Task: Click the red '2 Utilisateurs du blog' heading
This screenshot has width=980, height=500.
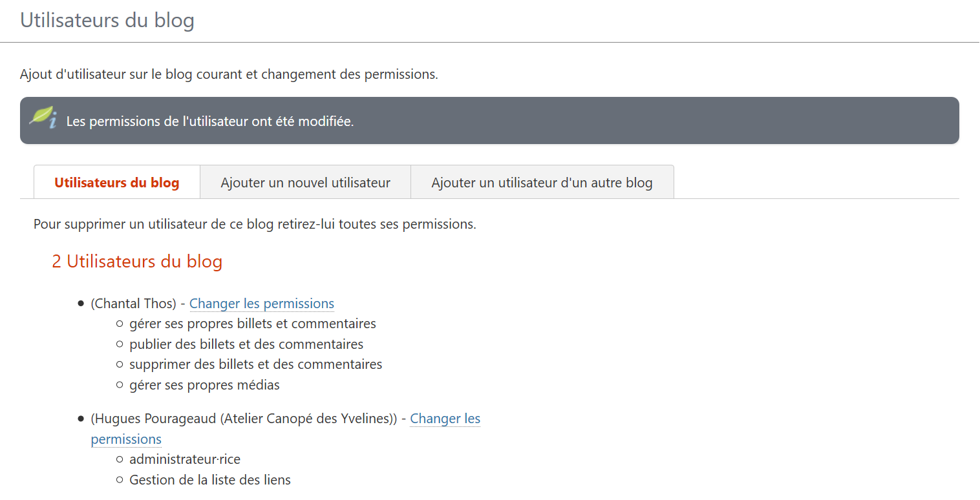Action: coord(137,262)
